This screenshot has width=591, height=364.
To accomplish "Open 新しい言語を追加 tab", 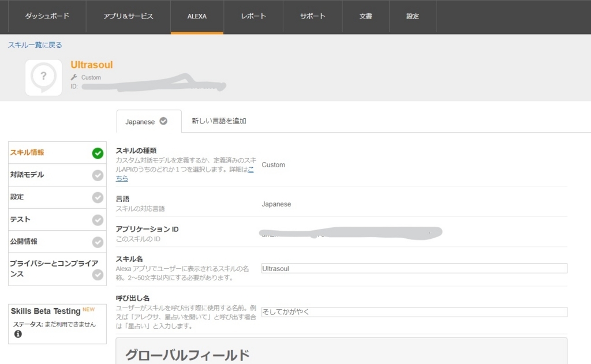I will [219, 121].
